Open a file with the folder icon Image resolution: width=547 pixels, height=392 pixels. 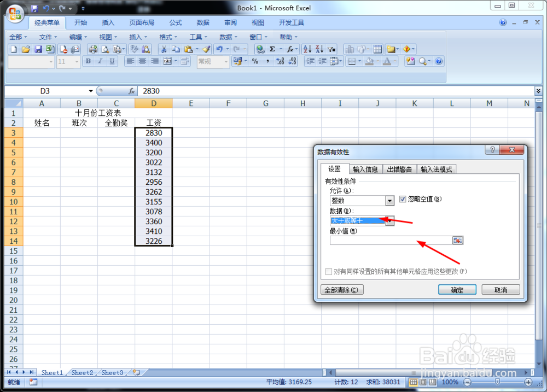(x=26, y=49)
